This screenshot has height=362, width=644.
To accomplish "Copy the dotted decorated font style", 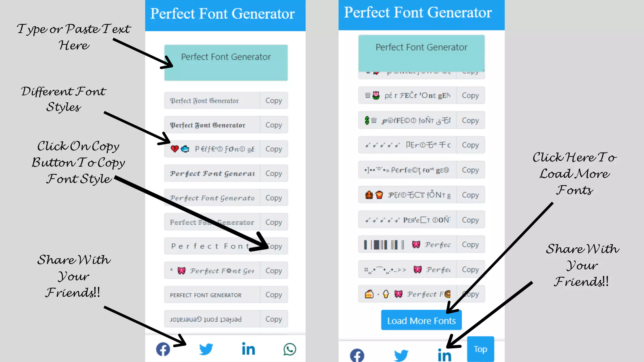I will (470, 170).
